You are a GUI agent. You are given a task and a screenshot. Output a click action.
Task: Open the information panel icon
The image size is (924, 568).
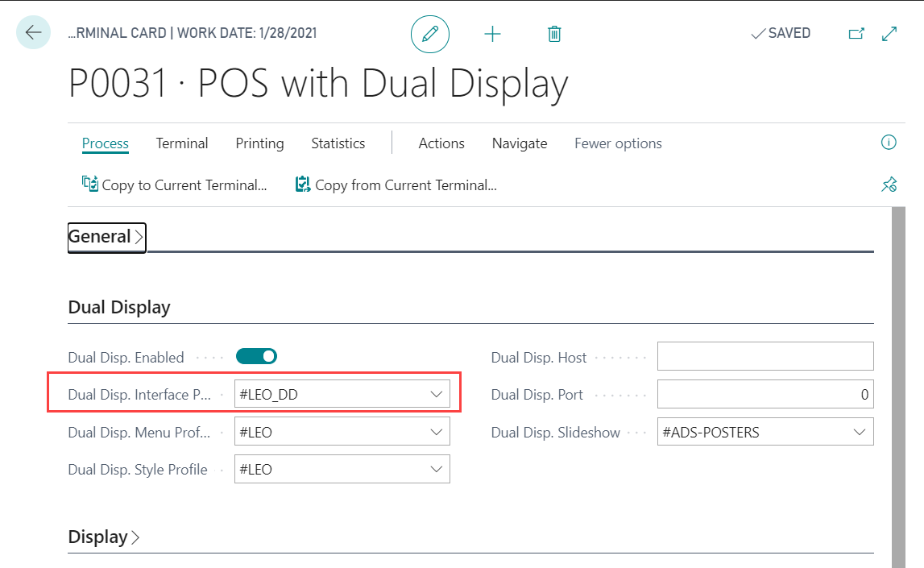pos(889,143)
